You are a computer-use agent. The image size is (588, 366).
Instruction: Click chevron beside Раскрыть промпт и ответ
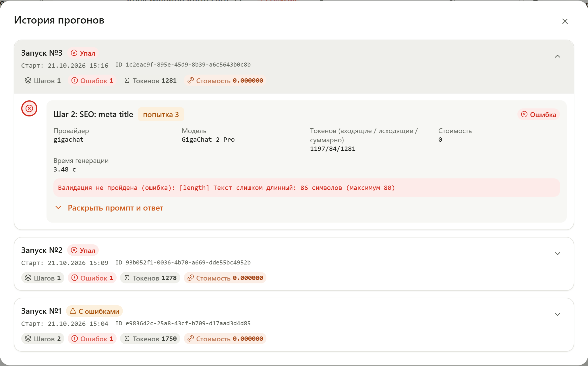pos(58,207)
